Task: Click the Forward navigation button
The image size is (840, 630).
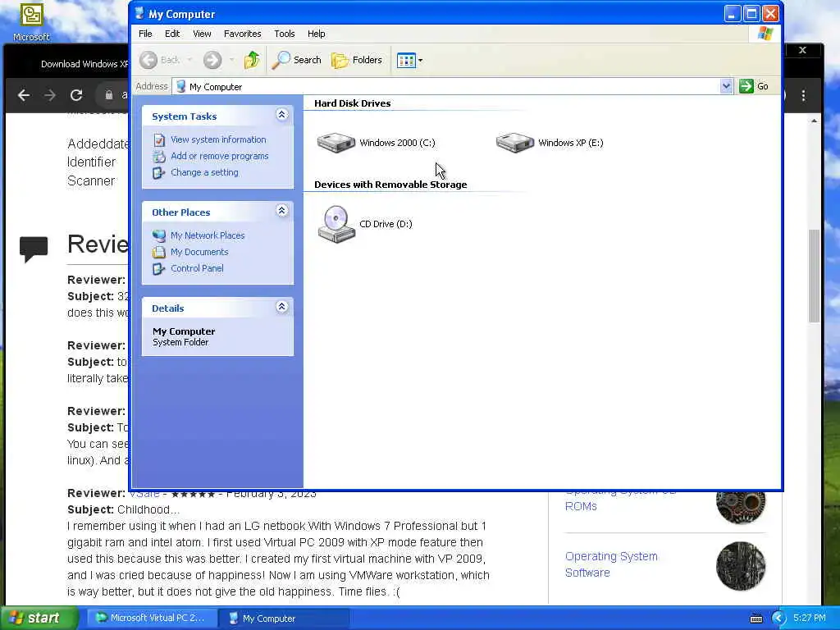Action: (x=212, y=60)
